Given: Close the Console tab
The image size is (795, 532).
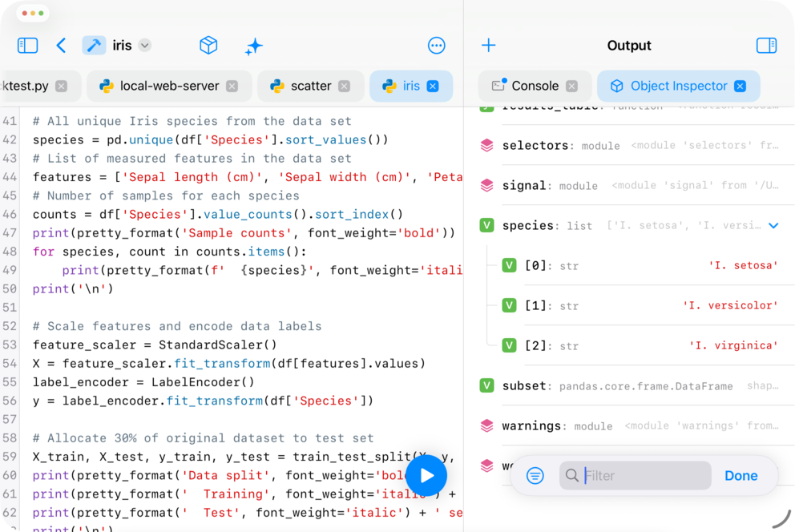Looking at the screenshot, I should click(572, 87).
